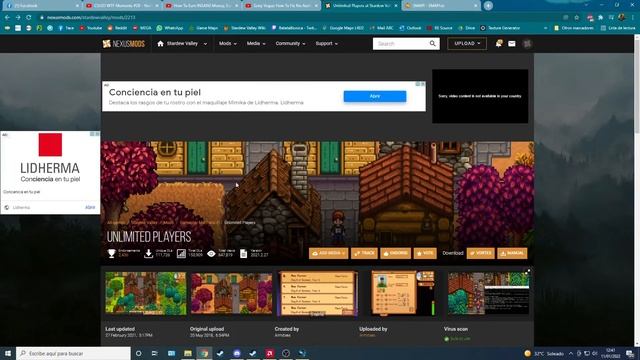Open the YouTube bookmark

pos(91,28)
